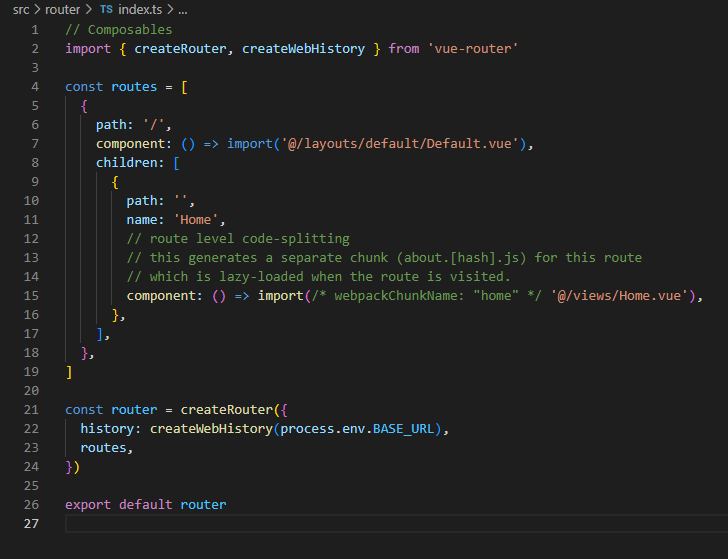Click 'router' identifier on line 26
Screen dimensions: 728x559
[203, 505]
